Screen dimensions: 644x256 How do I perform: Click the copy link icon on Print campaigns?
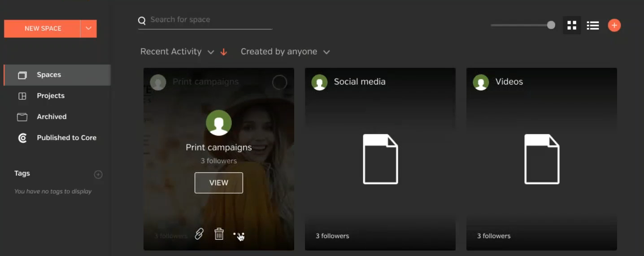[199, 234]
